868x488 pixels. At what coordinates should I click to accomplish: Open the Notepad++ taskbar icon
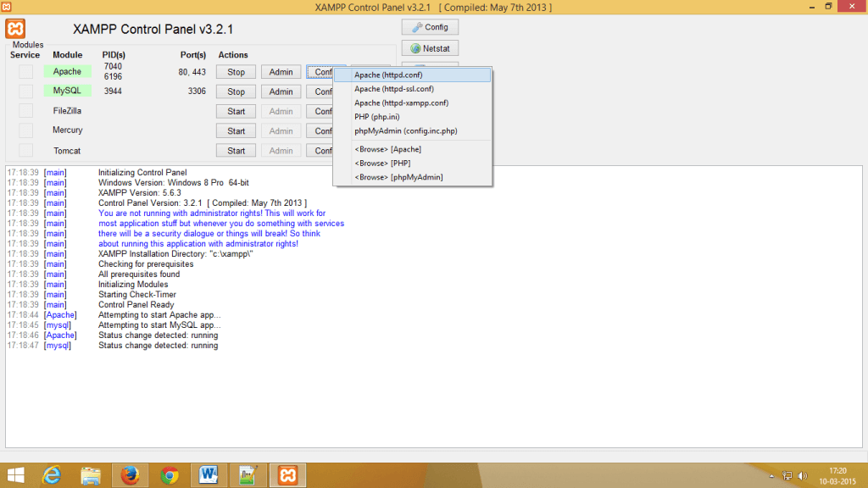click(x=248, y=475)
